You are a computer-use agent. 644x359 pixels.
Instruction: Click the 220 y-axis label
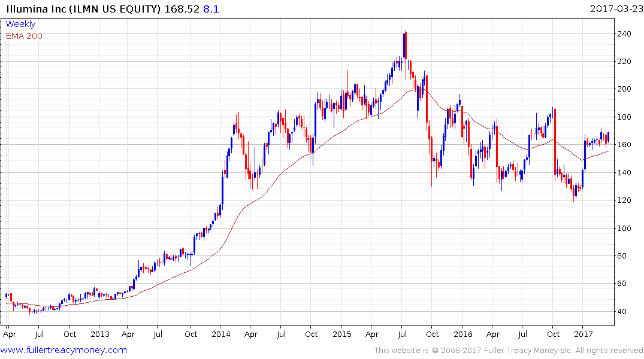624,62
